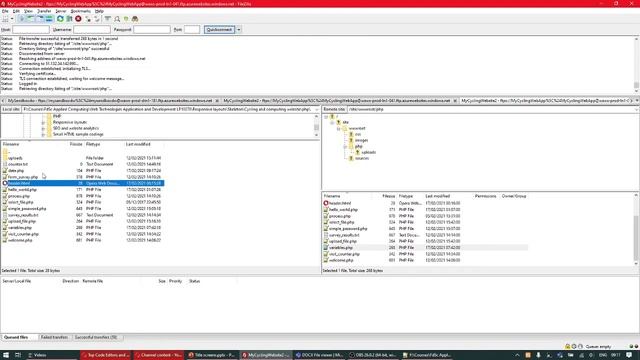Screen dimensions: 640x360
Task: Toggle message log display toolbar button
Action: (x=22, y=19)
